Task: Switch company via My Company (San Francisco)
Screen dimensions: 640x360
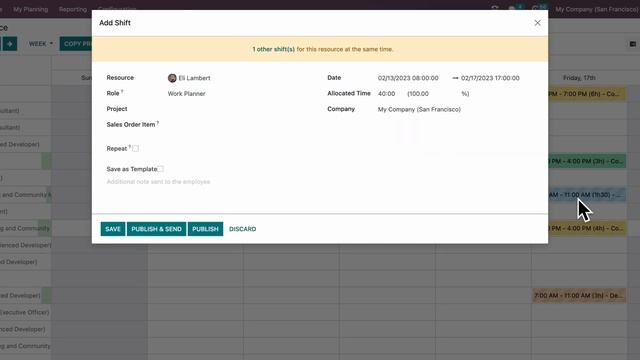Action: tap(597, 9)
